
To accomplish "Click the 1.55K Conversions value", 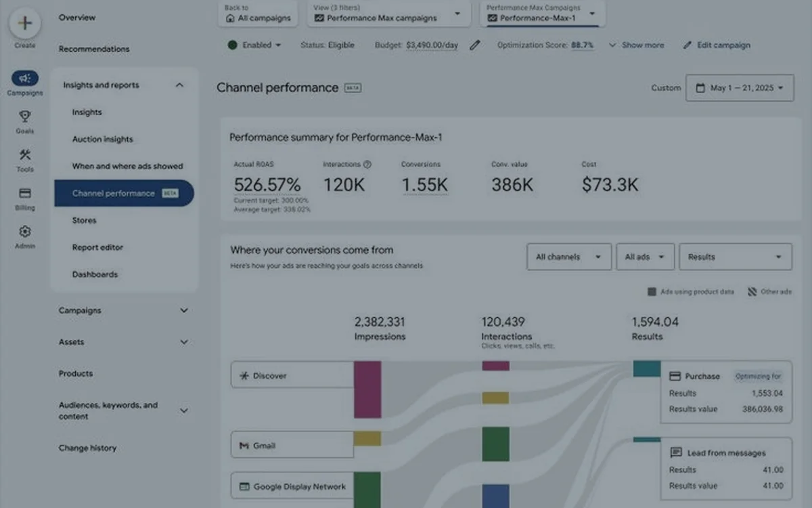I will point(424,185).
